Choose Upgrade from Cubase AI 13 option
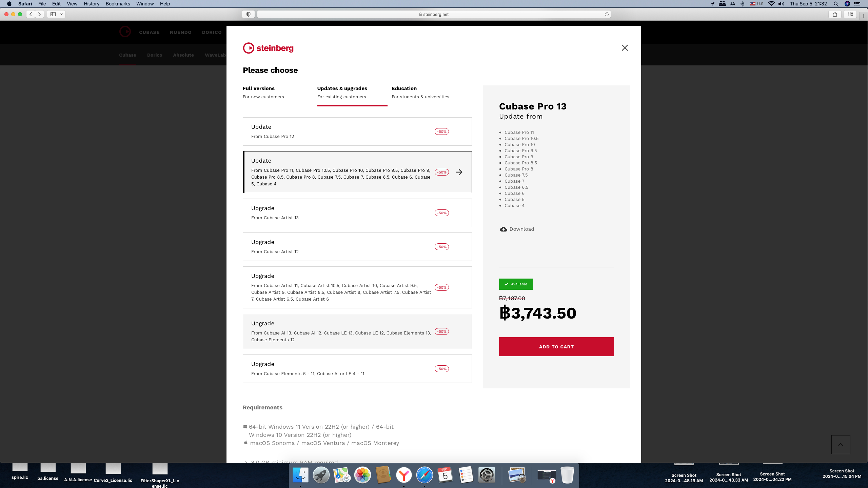 click(x=357, y=331)
